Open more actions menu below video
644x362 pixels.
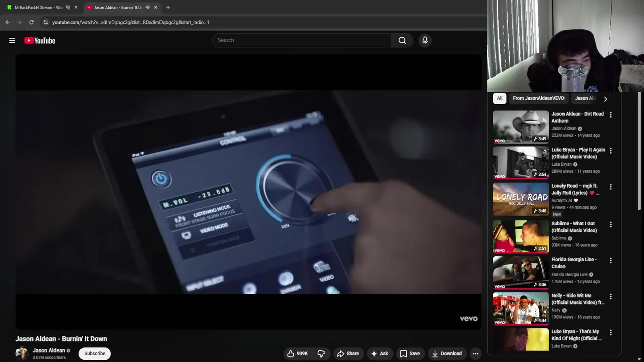tap(475, 354)
